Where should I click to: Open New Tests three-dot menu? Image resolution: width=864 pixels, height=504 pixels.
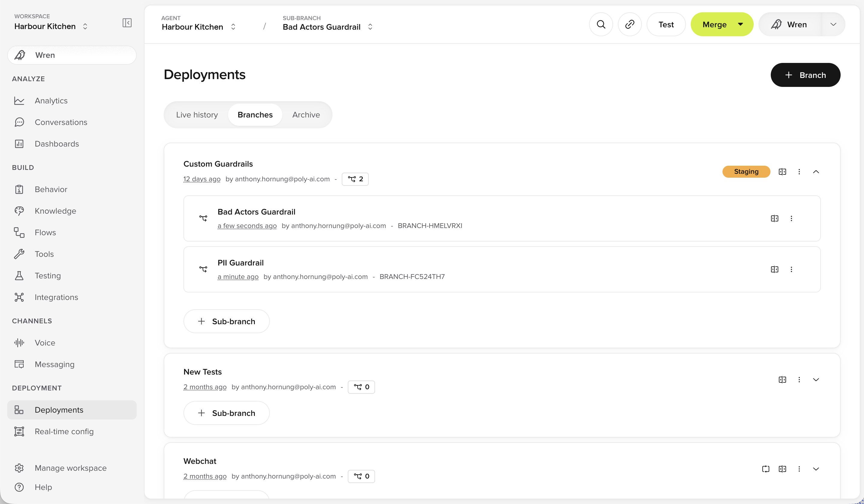(799, 380)
